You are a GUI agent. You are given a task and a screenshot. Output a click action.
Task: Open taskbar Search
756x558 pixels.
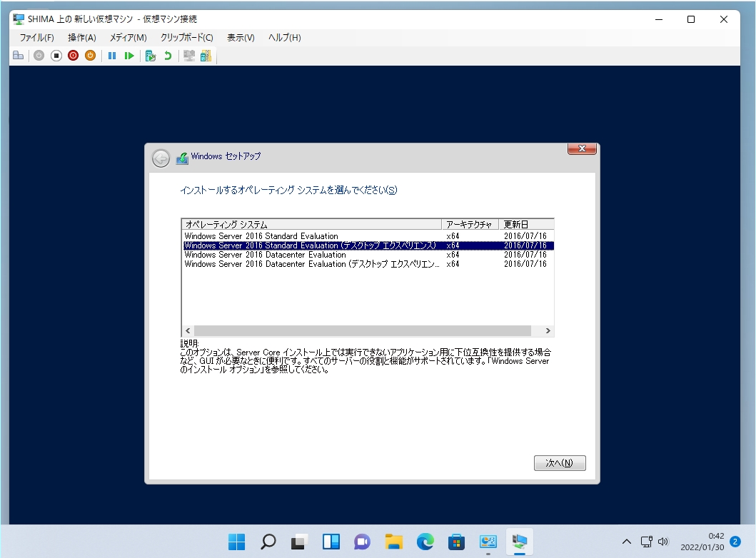[x=268, y=542]
